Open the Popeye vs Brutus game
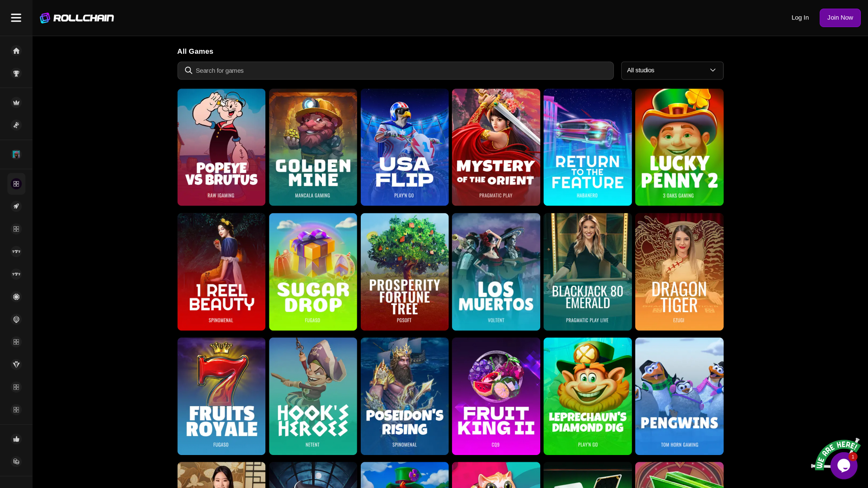Viewport: 868px width, 488px height. [221, 147]
